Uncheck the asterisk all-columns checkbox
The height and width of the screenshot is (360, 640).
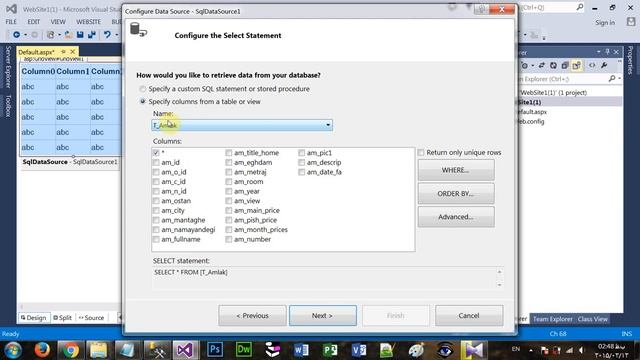coord(156,153)
